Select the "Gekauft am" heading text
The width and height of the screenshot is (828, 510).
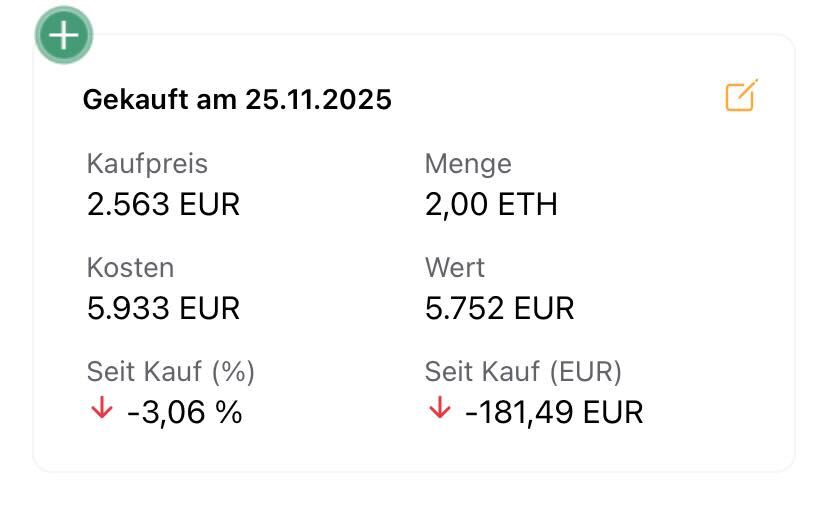(160, 100)
